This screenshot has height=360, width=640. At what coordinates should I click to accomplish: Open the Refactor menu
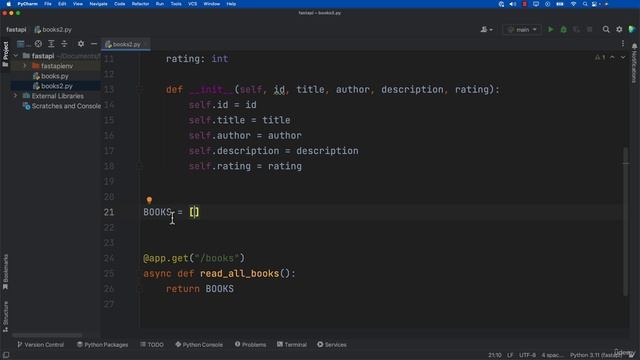tap(140, 4)
